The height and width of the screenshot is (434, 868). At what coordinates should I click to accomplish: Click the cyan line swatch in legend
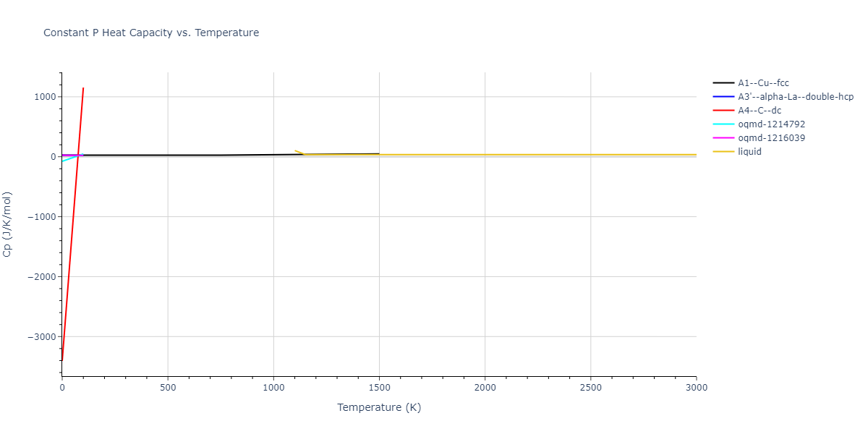click(724, 124)
